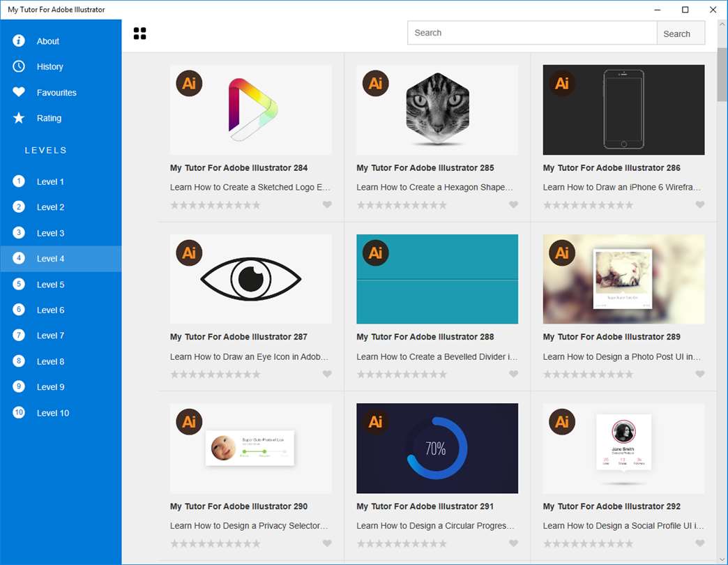728x565 pixels.
Task: Click the Favourites heart icon in sidebar
Action: 19,92
